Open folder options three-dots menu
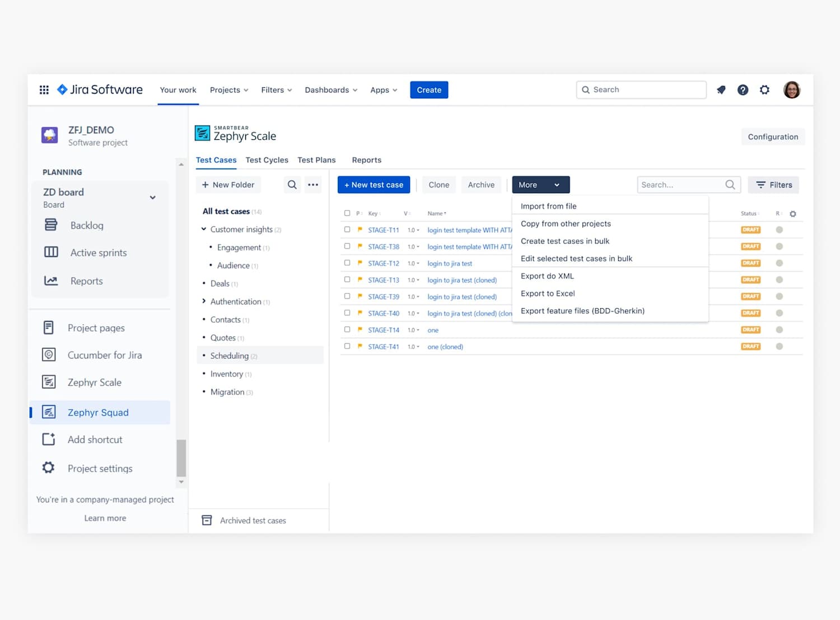 tap(313, 185)
